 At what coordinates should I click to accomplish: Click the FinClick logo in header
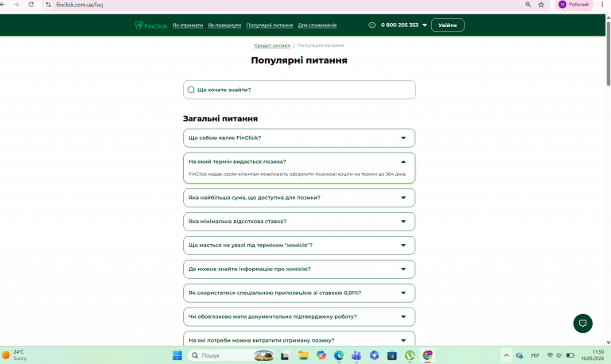[x=151, y=25]
